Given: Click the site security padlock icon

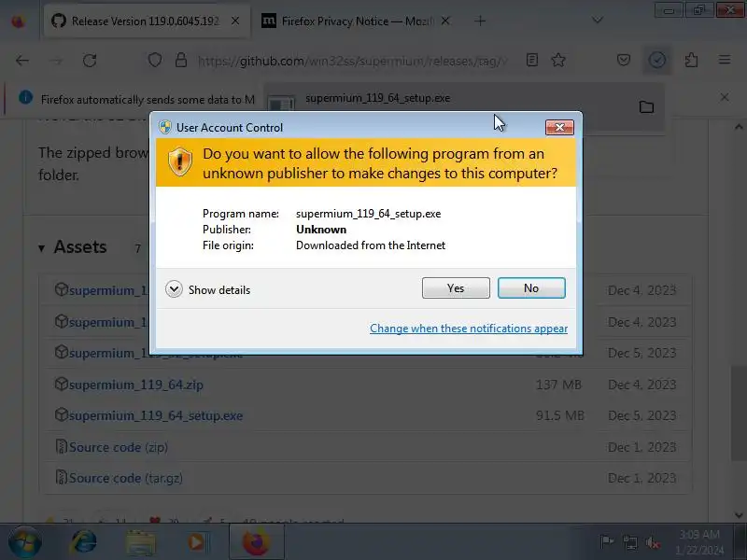Looking at the screenshot, I should pos(181,60).
